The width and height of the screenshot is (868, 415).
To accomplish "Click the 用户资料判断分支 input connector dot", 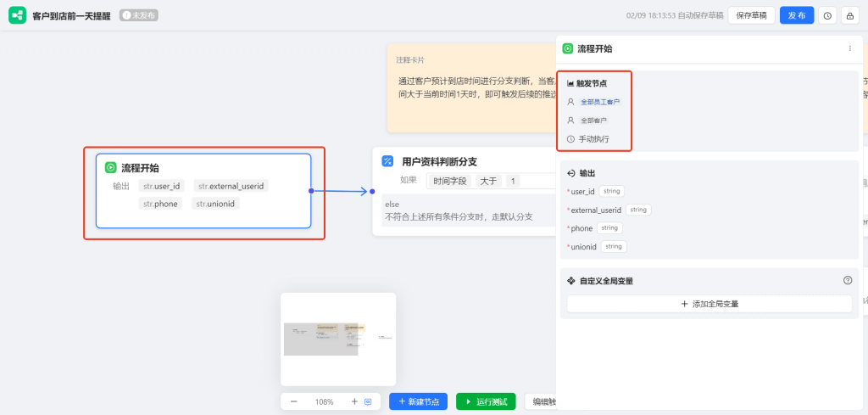I will [x=372, y=192].
